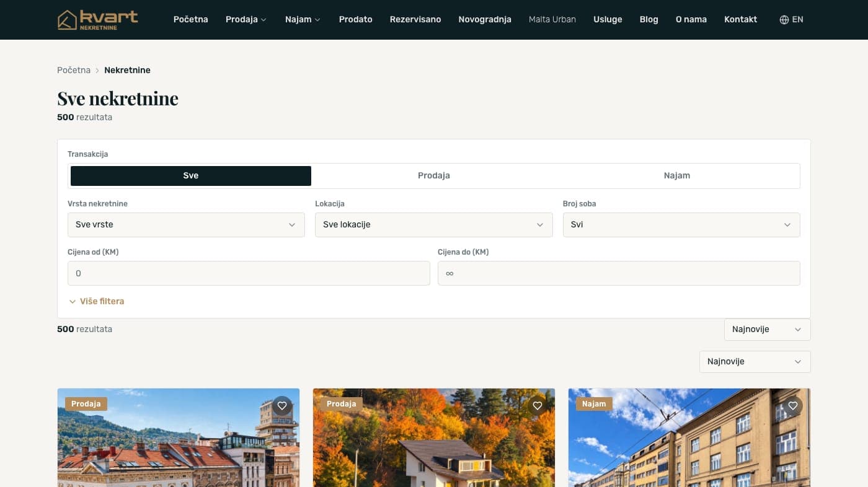Go to the Prodato page

point(356,20)
